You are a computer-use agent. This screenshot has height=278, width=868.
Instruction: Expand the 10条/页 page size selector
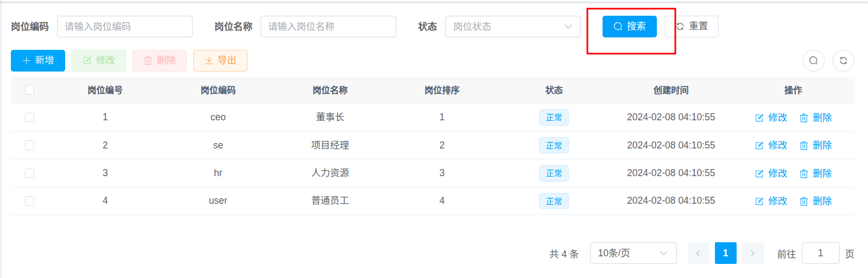coord(633,253)
